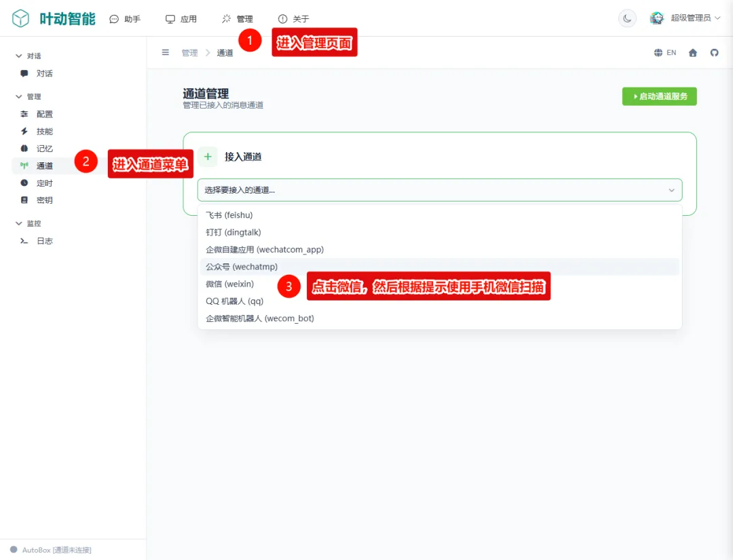Collapse the 监控 sidebar group
This screenshot has height=560, width=733.
28,223
